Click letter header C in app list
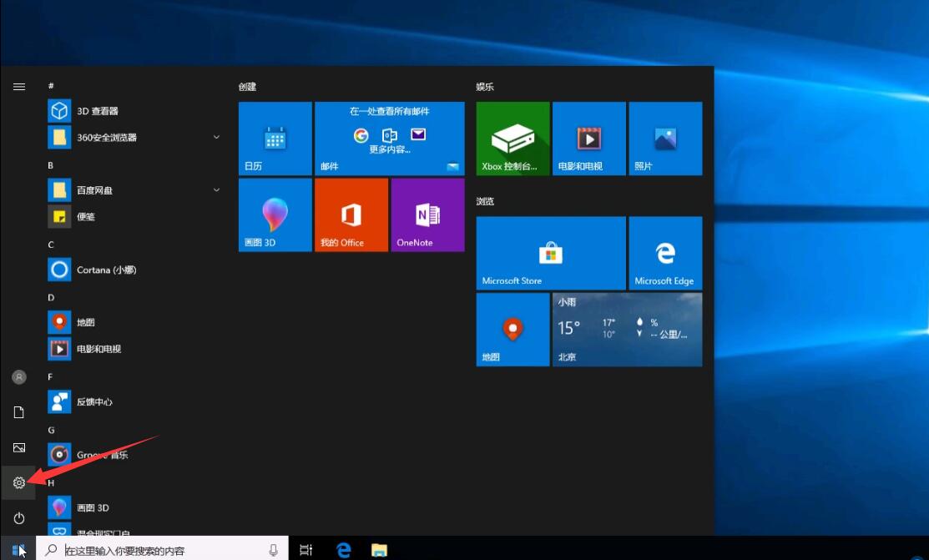 click(51, 245)
